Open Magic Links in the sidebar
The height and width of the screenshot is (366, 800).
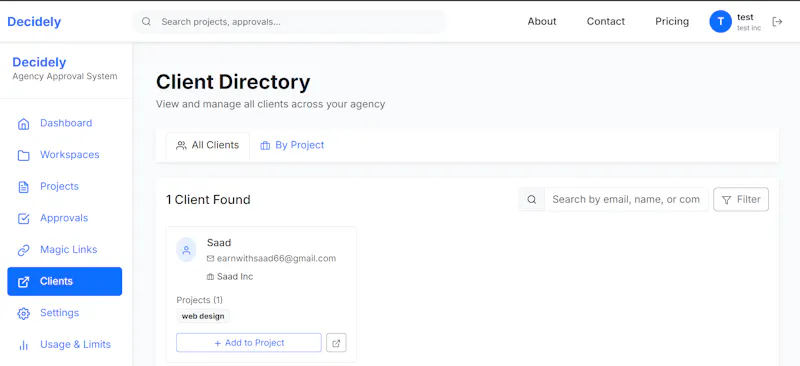point(65,250)
